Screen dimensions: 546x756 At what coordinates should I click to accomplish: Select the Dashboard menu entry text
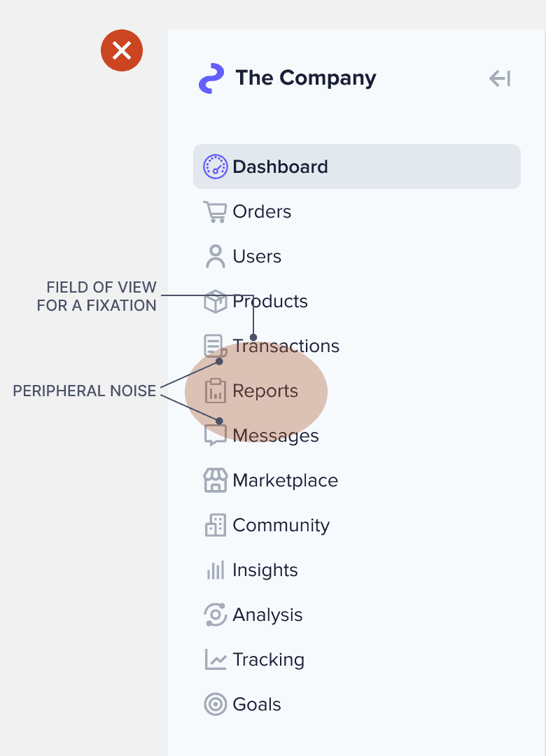pos(280,167)
